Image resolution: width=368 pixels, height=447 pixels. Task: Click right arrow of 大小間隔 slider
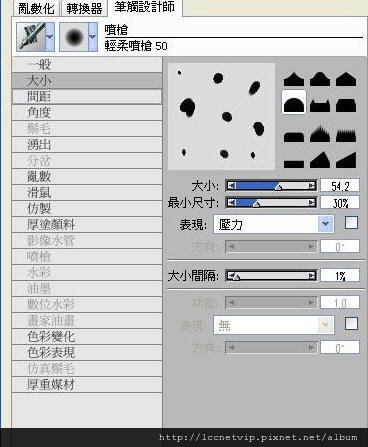(311, 276)
